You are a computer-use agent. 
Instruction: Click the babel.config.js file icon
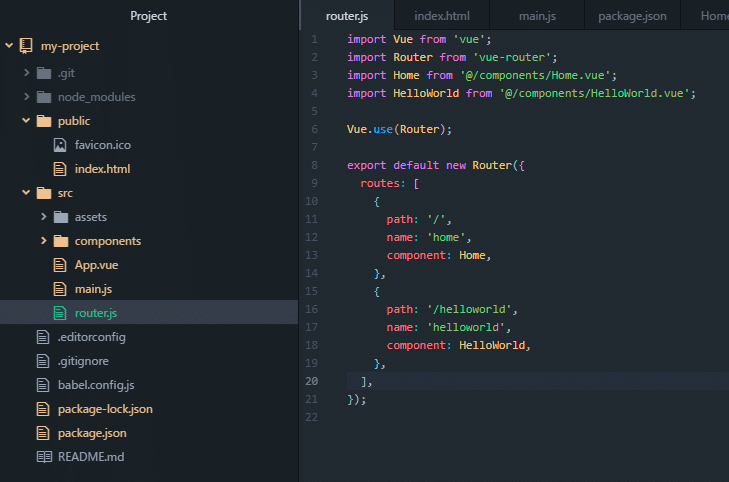tap(43, 385)
